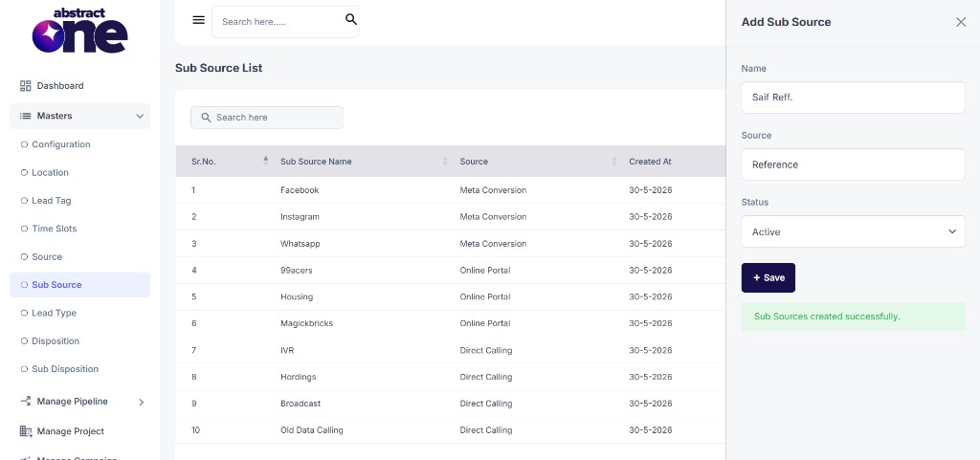
Task: Collapse the Masters menu chevron
Action: click(x=140, y=116)
